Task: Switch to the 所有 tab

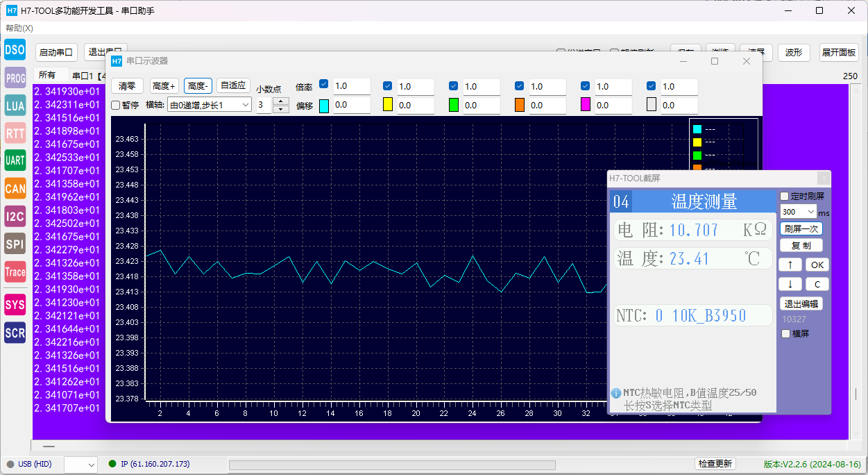Action: tap(47, 75)
